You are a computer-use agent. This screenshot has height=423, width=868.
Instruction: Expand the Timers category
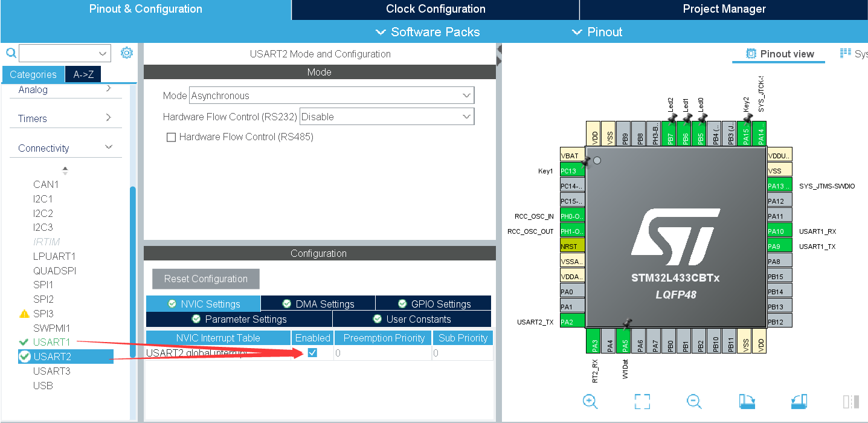pos(65,118)
